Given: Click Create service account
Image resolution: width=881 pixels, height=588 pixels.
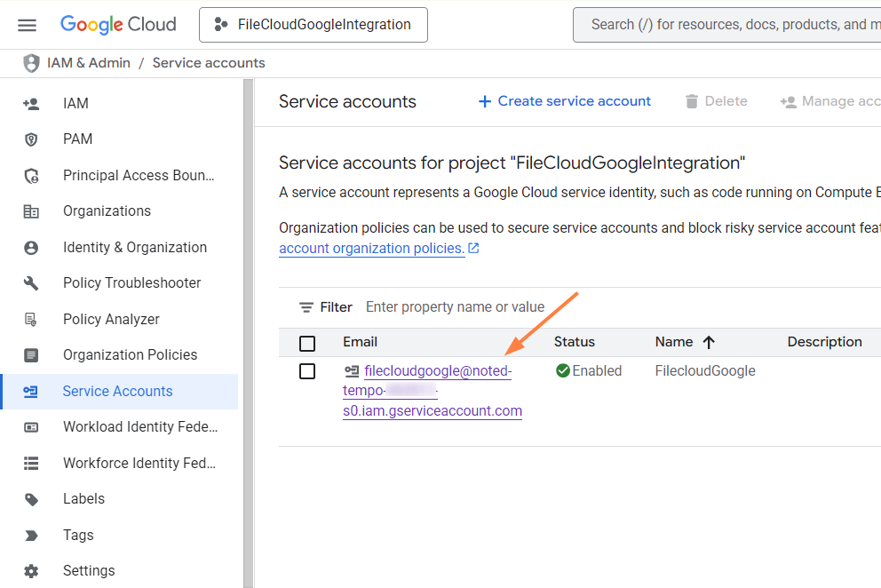Looking at the screenshot, I should click(564, 101).
